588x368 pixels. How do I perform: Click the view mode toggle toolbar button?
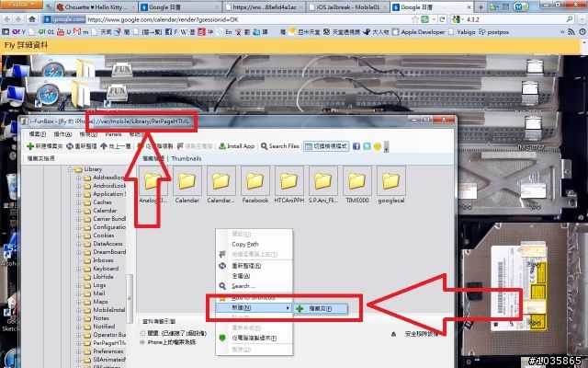pos(326,146)
